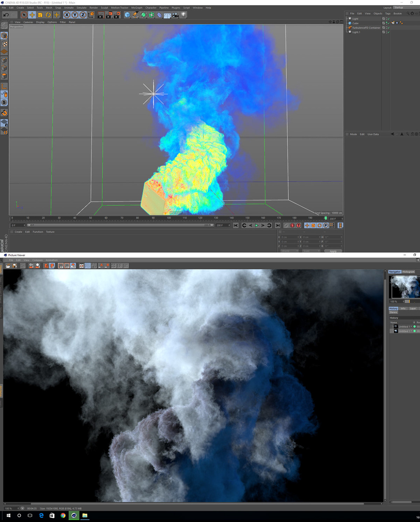420x522 pixels.
Task: Click the Undo arrow in the main toolbar
Action: point(6,15)
